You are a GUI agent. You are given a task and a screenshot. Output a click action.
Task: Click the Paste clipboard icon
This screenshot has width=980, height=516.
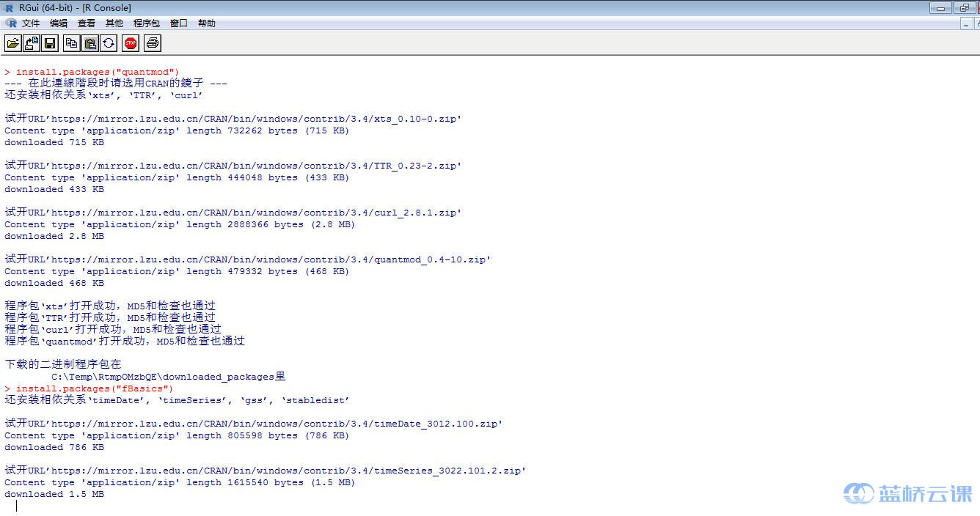pos(89,43)
